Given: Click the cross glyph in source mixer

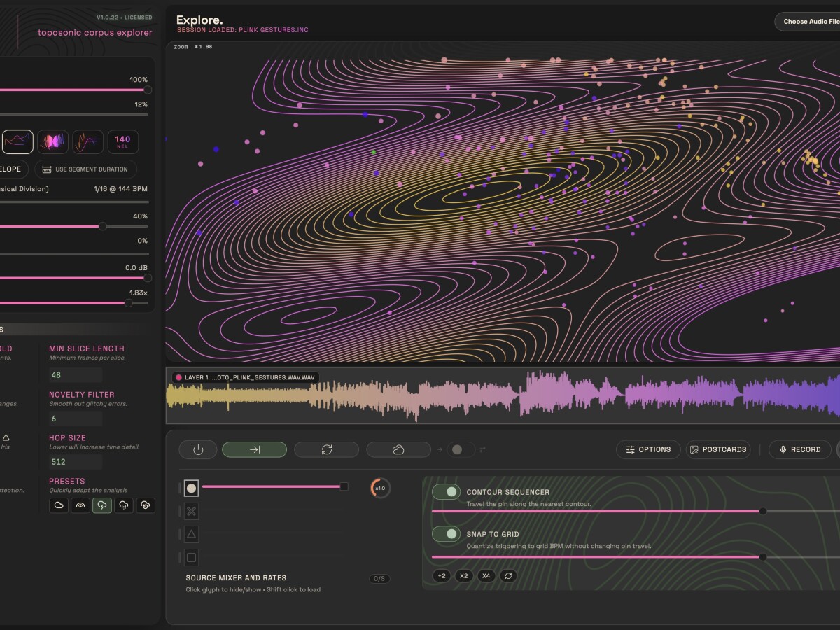Looking at the screenshot, I should 191,511.
